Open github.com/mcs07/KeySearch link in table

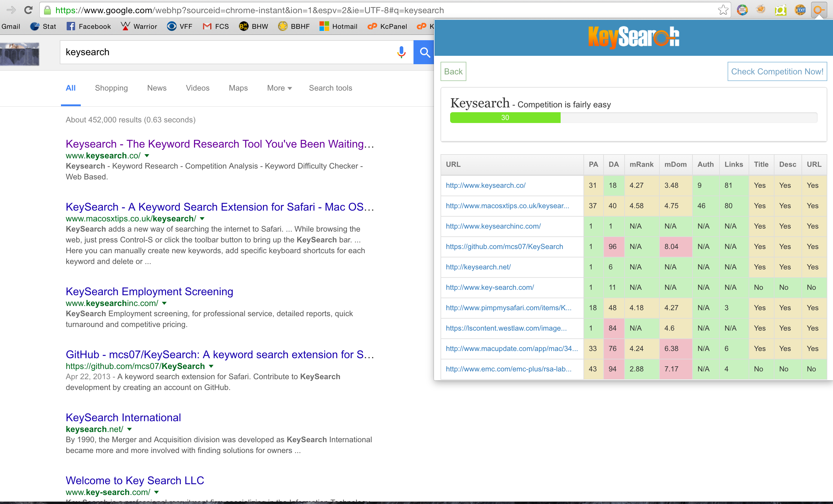point(504,247)
